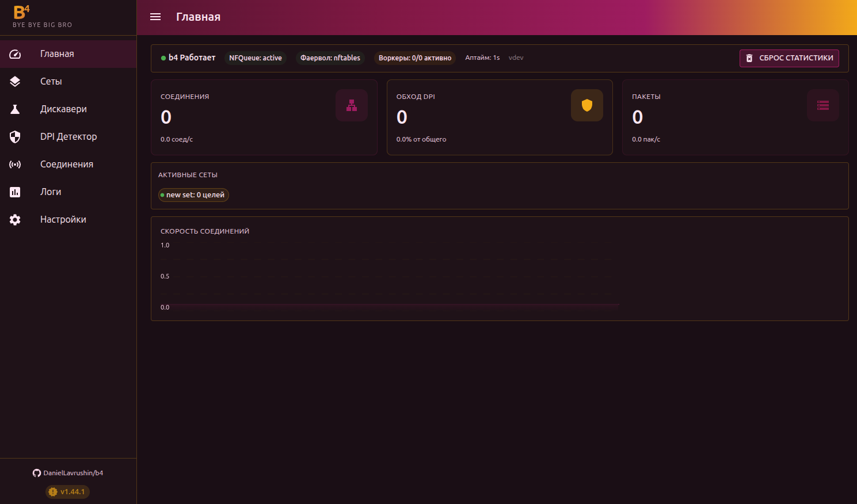
Task: Click the network icon in Соединения card
Action: pos(351,105)
